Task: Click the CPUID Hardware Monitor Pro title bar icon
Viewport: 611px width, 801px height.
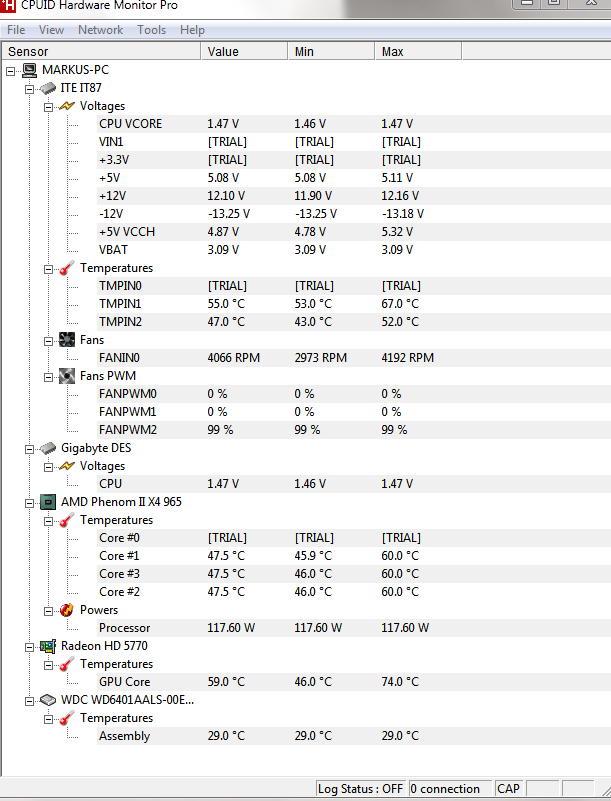Action: (8, 5)
